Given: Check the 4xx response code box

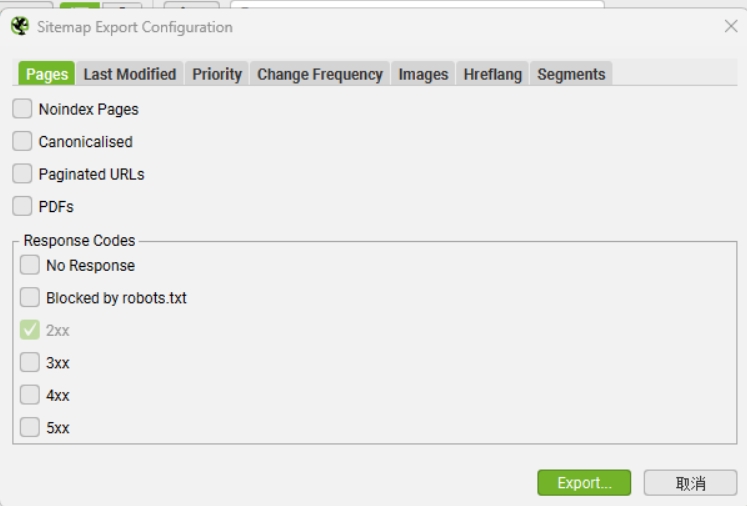Looking at the screenshot, I should coord(30,395).
